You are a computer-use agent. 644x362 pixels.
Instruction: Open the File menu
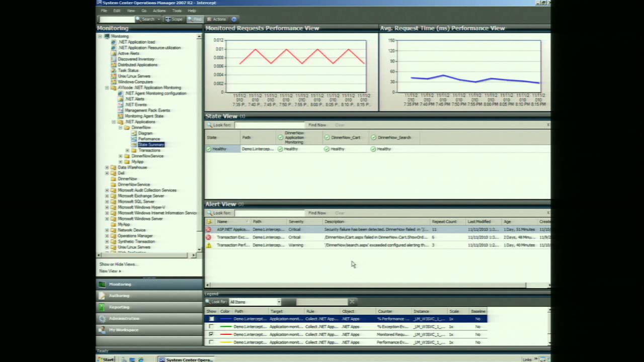[x=104, y=11]
